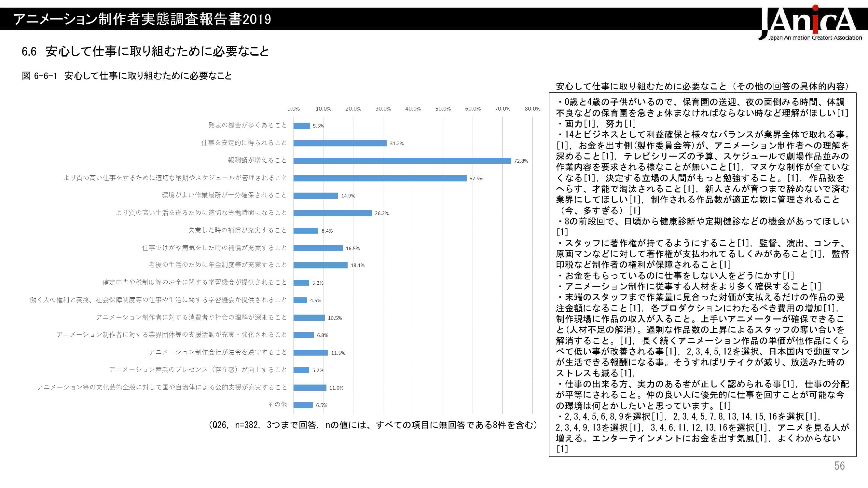
Task: Click the 57.9% schedule management bar
Action: pyautogui.click(x=380, y=178)
